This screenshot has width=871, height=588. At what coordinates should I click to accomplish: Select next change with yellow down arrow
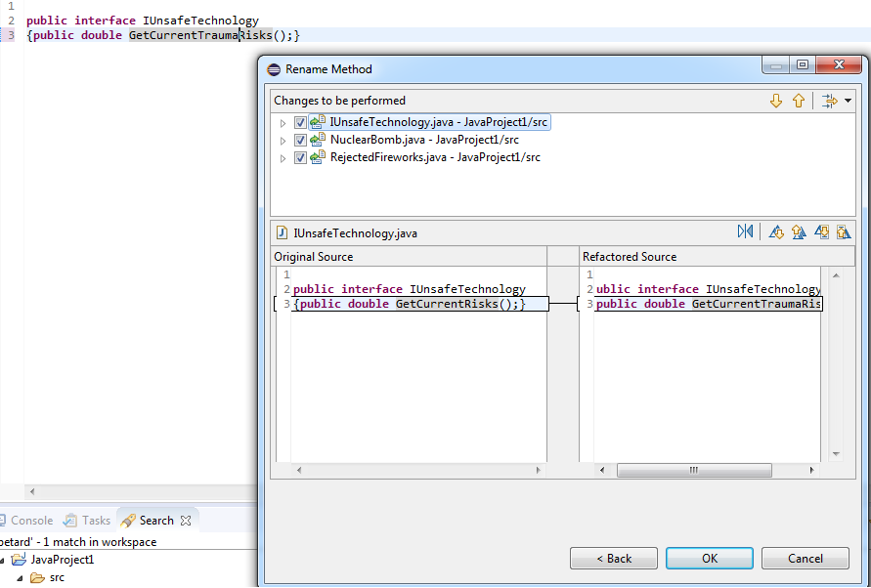776,101
